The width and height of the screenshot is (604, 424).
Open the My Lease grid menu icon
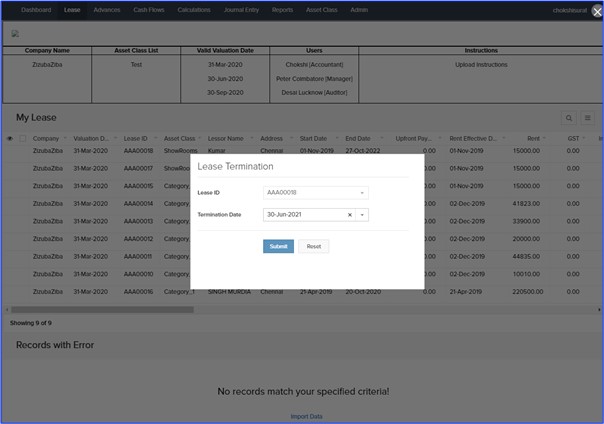(x=588, y=118)
